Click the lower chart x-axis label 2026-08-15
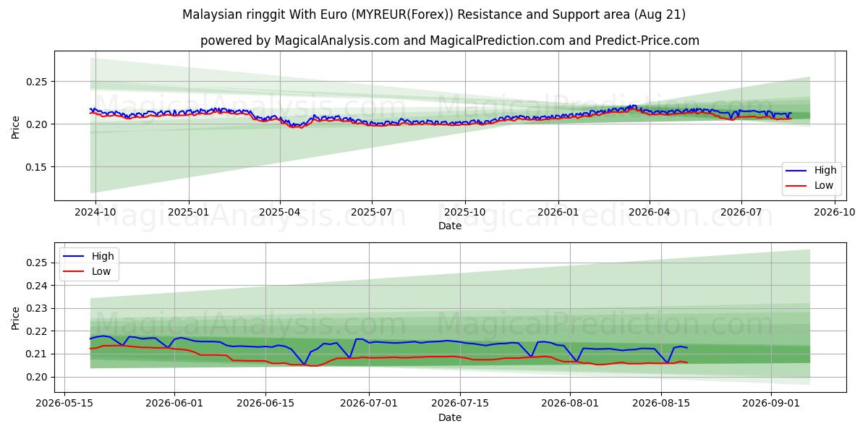This screenshot has height=434, width=868. 661,404
